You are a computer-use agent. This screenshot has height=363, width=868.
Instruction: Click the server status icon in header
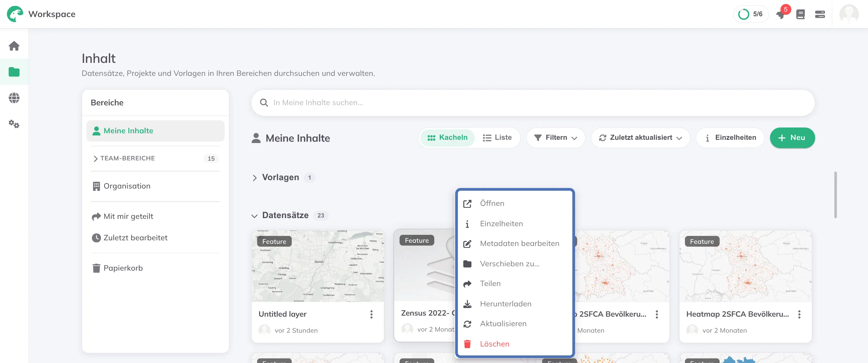[x=820, y=14]
